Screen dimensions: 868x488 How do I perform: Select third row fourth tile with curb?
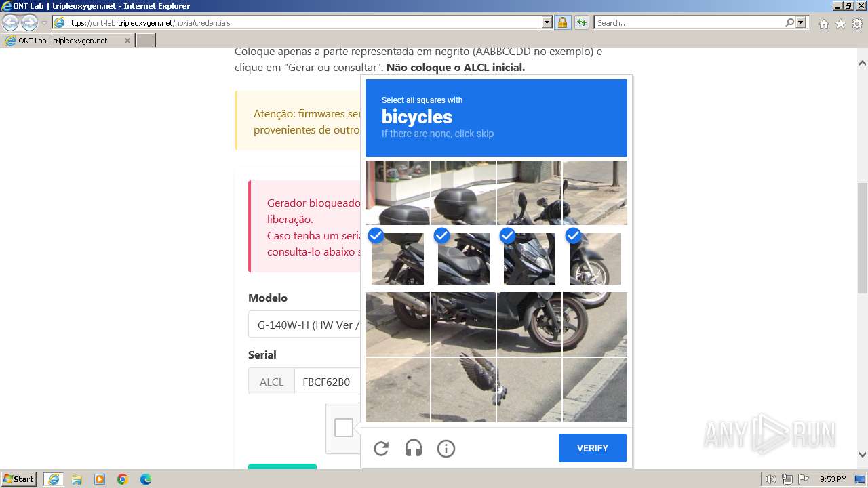click(x=595, y=324)
